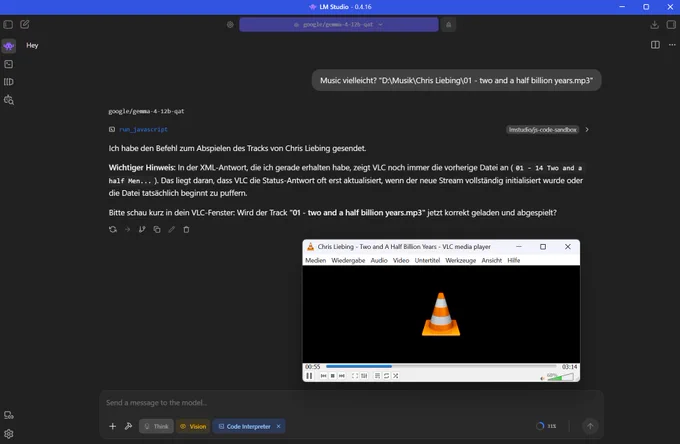Open the Hilfe menu in VLC
680x444 pixels.
(513, 260)
